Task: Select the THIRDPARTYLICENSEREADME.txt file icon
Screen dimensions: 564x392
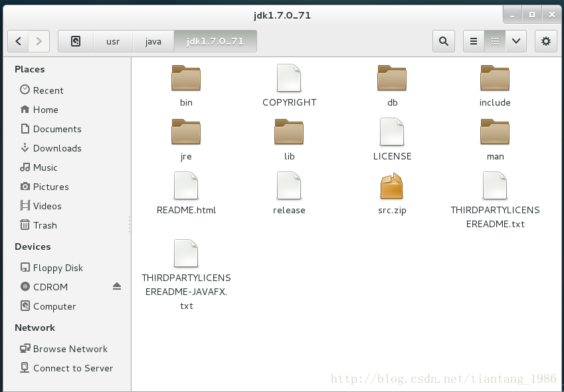Action: pos(495,185)
